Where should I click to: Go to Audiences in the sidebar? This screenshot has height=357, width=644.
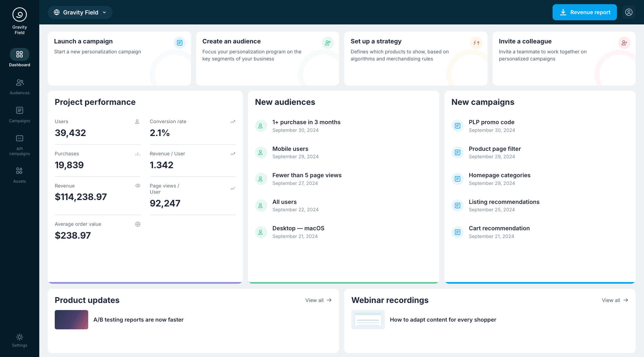[x=20, y=87]
